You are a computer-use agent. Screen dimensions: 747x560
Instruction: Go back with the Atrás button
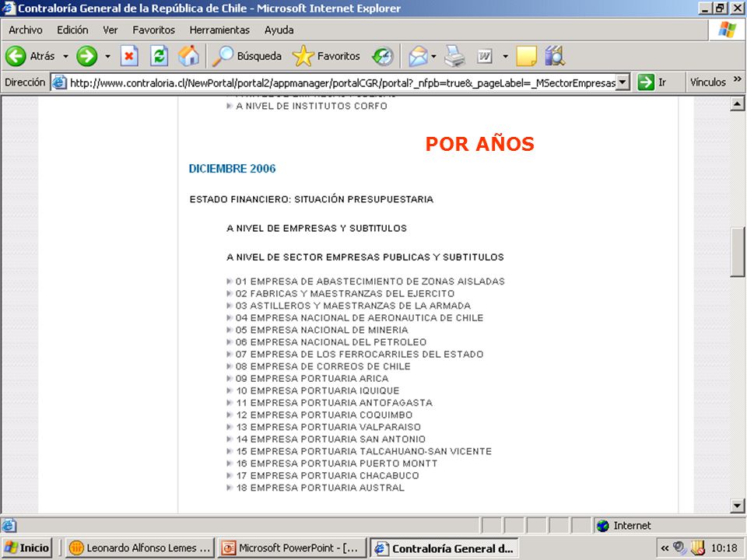coord(30,56)
